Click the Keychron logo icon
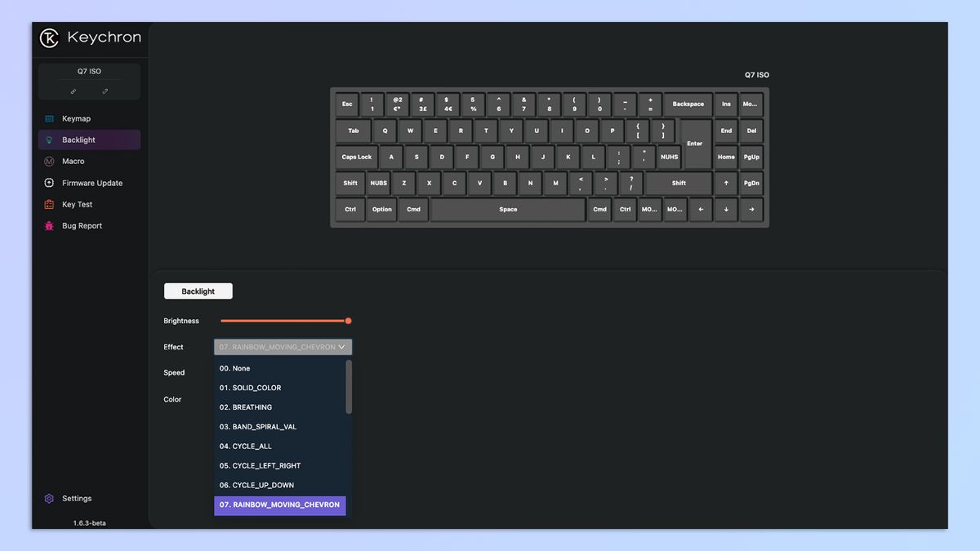This screenshot has width=980, height=551. coord(50,38)
